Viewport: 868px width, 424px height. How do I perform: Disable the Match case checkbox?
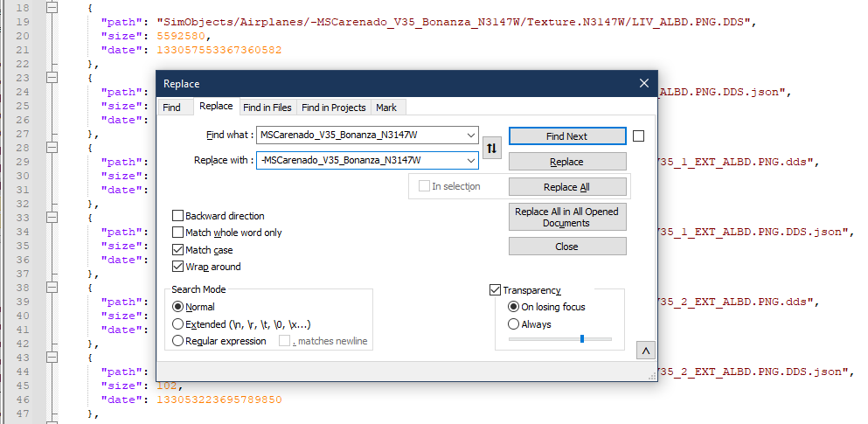[x=178, y=250]
